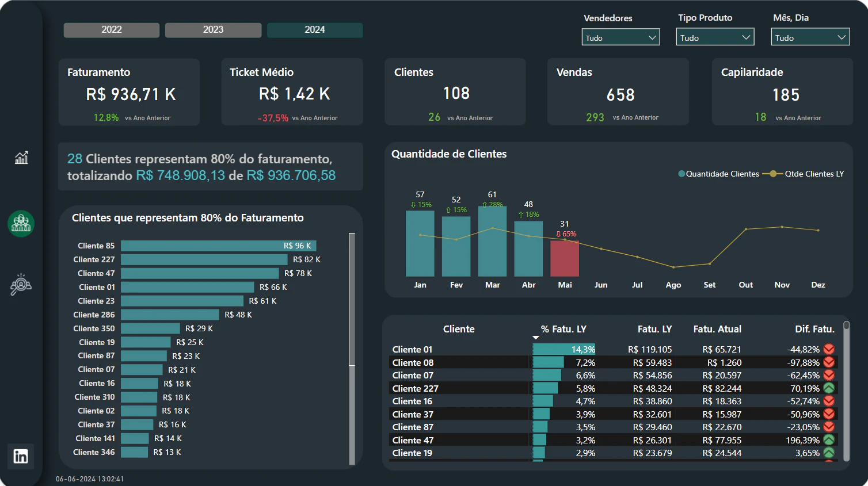Click the Ticket Médio value R$ 1,42 K

click(x=294, y=94)
